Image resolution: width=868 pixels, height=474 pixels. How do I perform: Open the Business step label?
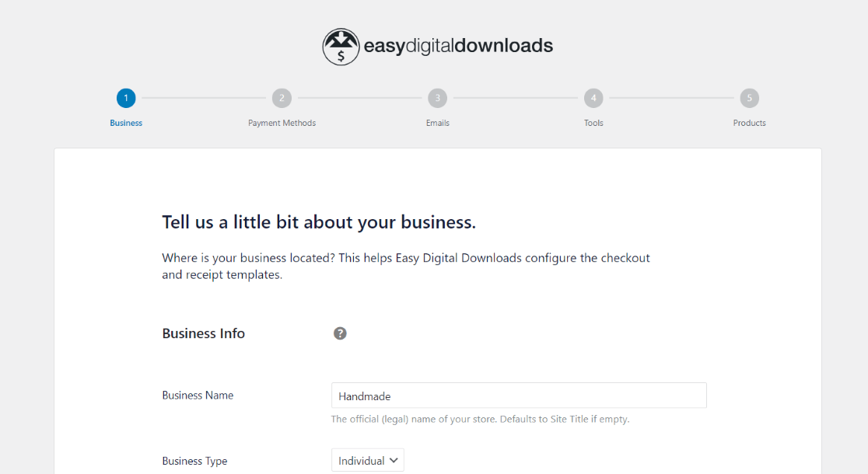(126, 123)
